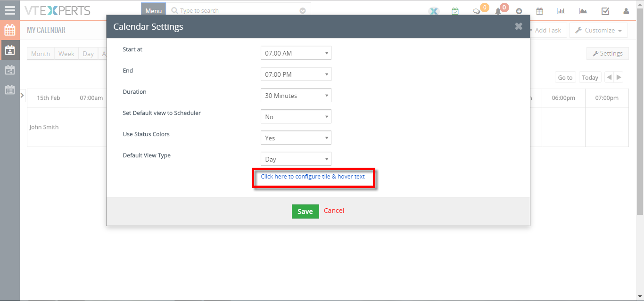Image resolution: width=644 pixels, height=301 pixels.
Task: Click the Menu button
Action: (x=153, y=10)
